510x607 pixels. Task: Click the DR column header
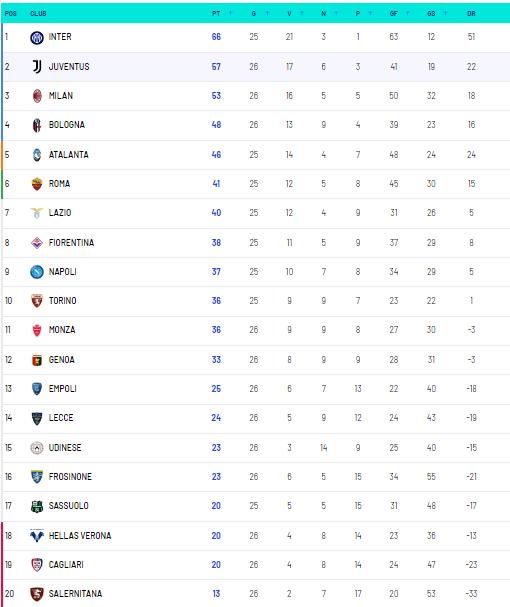click(471, 14)
